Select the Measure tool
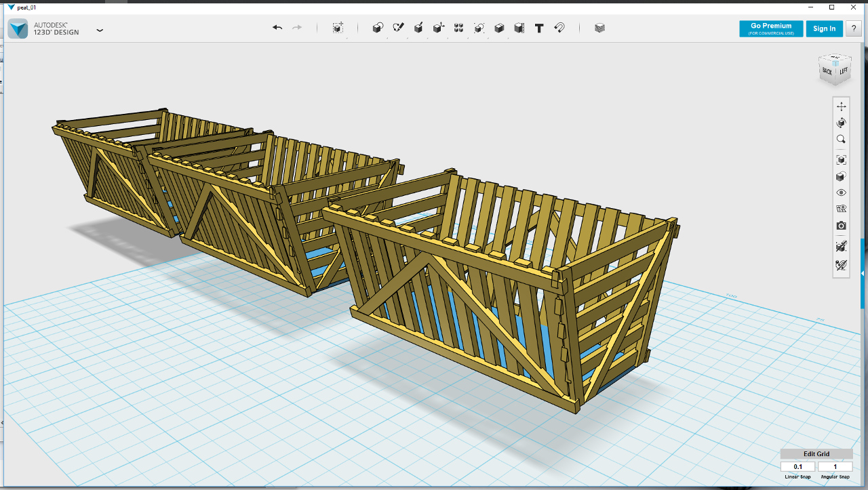Image resolution: width=868 pixels, height=490 pixels. coord(519,28)
